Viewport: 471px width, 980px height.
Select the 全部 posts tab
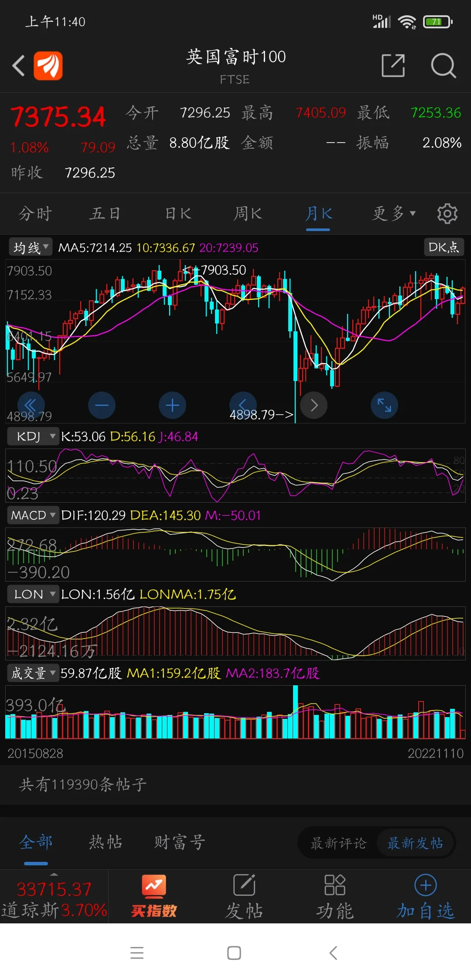(x=36, y=842)
